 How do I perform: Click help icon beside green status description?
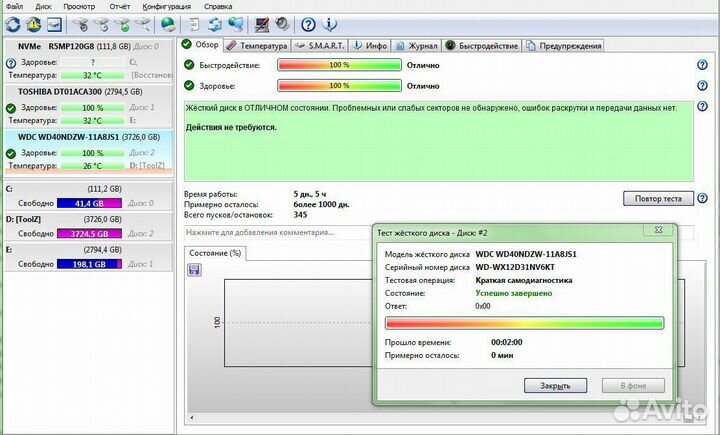(702, 107)
